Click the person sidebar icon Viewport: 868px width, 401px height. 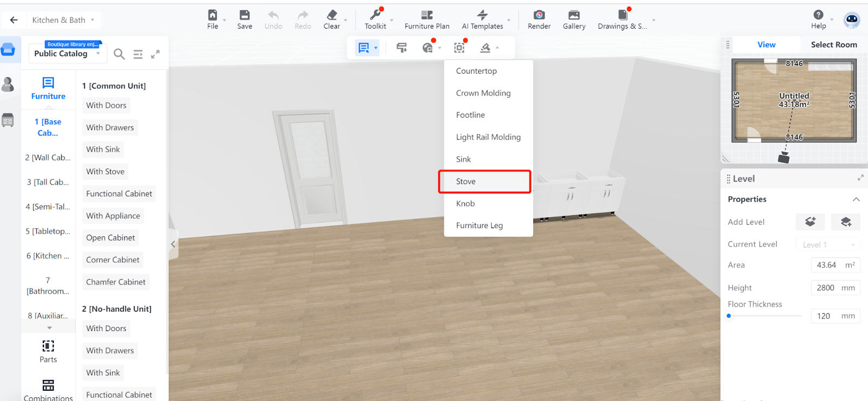click(8, 85)
